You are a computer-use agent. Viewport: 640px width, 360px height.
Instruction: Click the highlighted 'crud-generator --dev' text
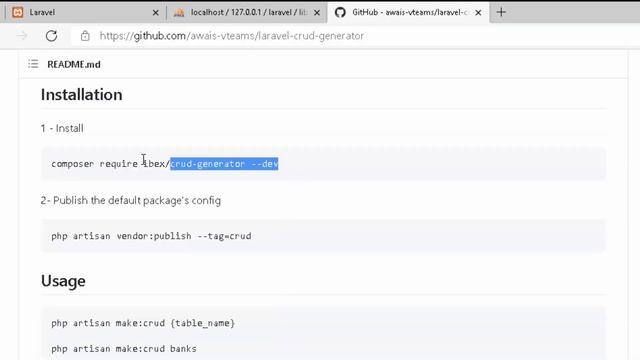[x=224, y=164]
